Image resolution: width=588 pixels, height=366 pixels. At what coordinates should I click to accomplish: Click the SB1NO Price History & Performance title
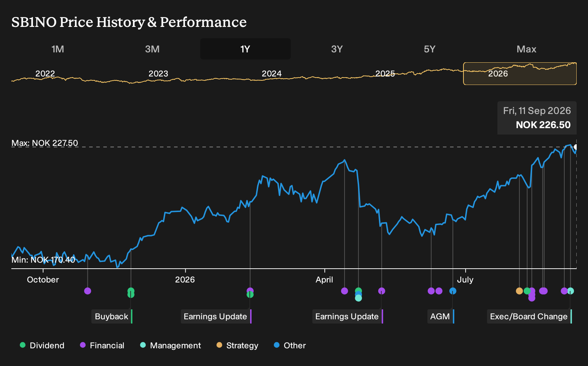pyautogui.click(x=129, y=22)
